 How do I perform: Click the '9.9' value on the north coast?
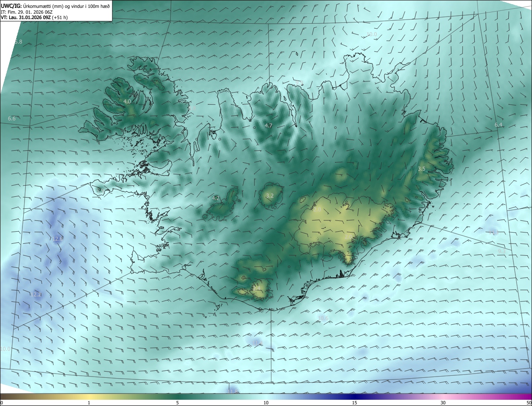coord(300,83)
